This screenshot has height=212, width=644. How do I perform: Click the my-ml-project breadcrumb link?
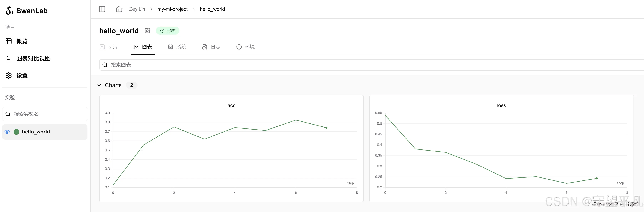[x=172, y=9]
